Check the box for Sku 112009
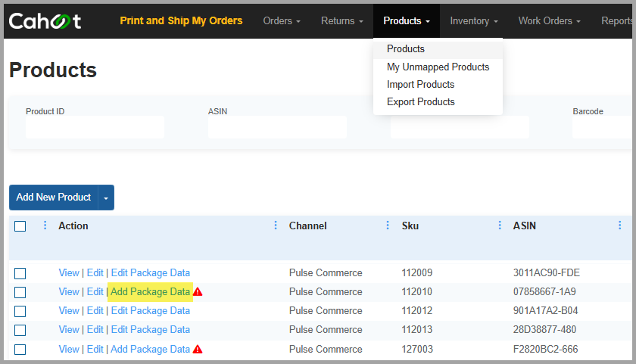The image size is (636, 364). 20,274
